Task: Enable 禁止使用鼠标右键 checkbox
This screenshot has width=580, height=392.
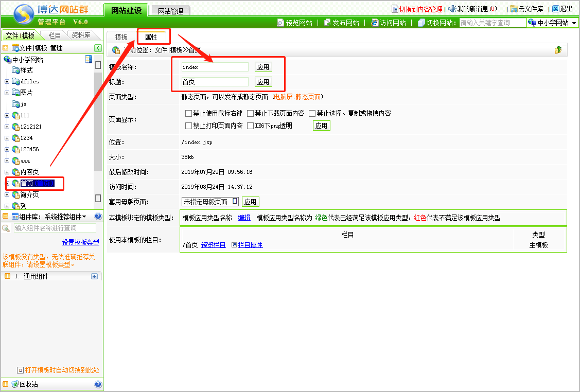Action: click(x=188, y=113)
